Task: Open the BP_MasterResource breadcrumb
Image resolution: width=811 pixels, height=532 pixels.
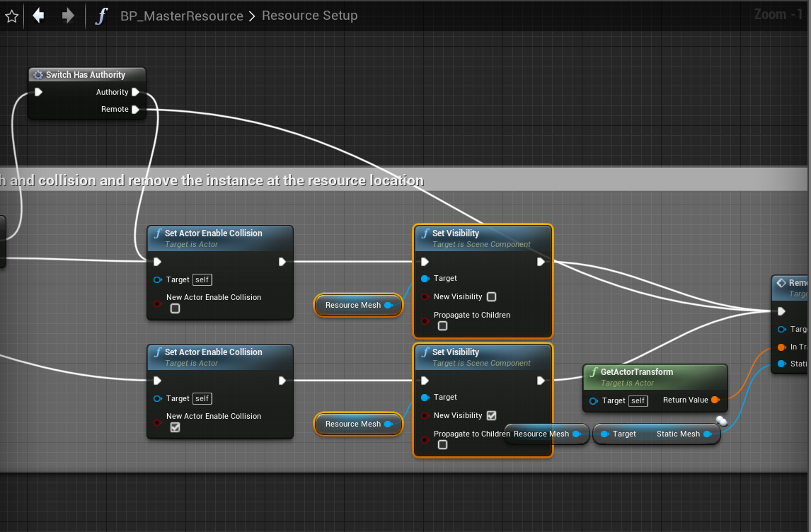Action: click(x=181, y=16)
